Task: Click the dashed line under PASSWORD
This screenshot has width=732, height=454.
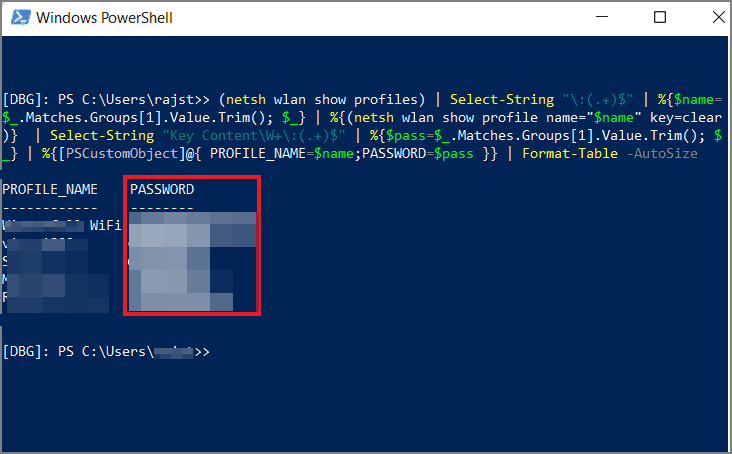Action: point(162,207)
